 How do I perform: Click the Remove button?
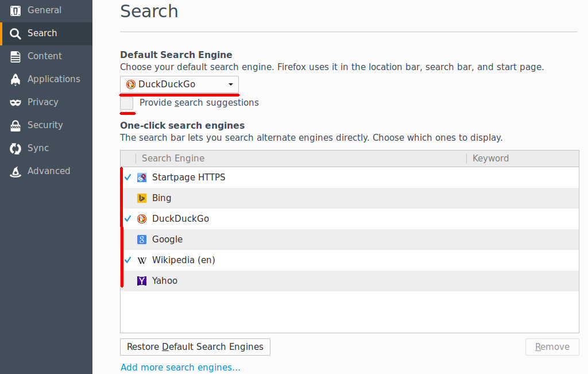(x=552, y=347)
